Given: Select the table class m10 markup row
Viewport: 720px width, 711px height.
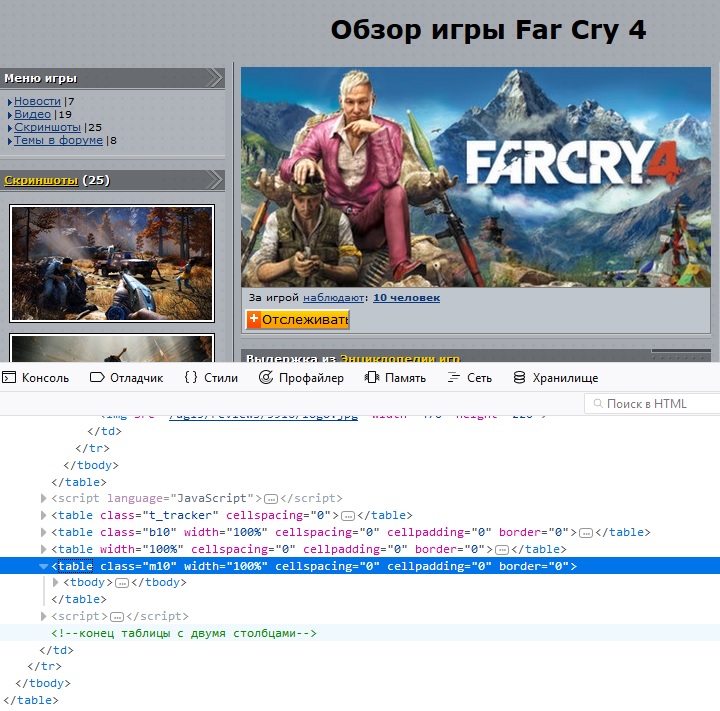Looking at the screenshot, I should tap(360, 566).
